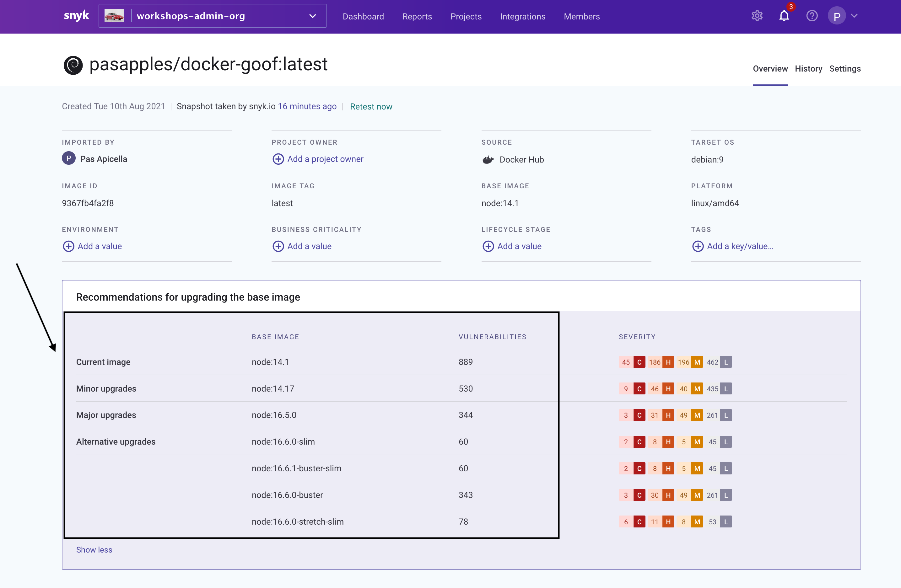Navigate to Integrations

522,16
